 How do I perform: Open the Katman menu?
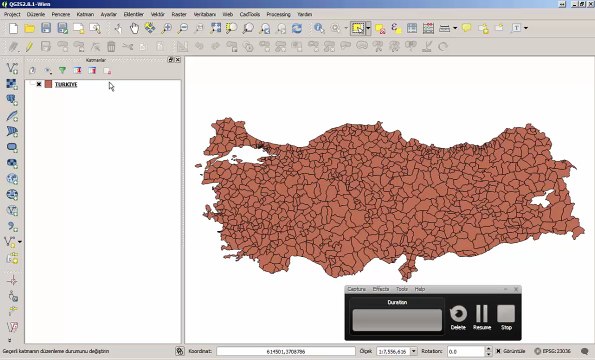pos(85,14)
